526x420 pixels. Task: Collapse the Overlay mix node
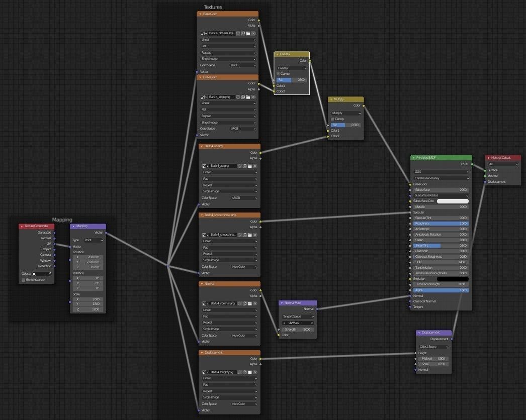click(x=277, y=54)
